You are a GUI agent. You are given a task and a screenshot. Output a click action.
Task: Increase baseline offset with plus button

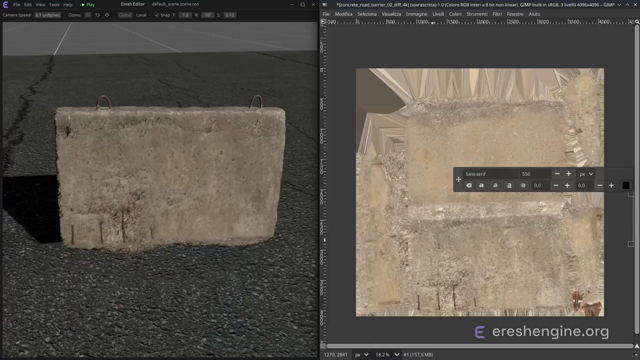(567, 186)
